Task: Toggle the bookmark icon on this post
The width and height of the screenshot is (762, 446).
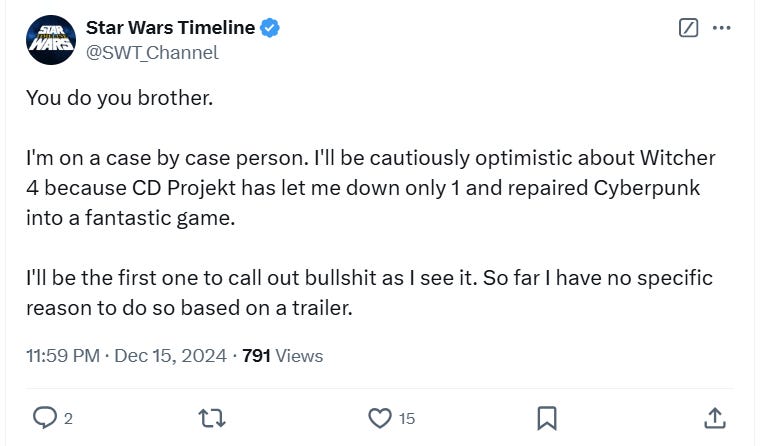Action: tap(547, 417)
